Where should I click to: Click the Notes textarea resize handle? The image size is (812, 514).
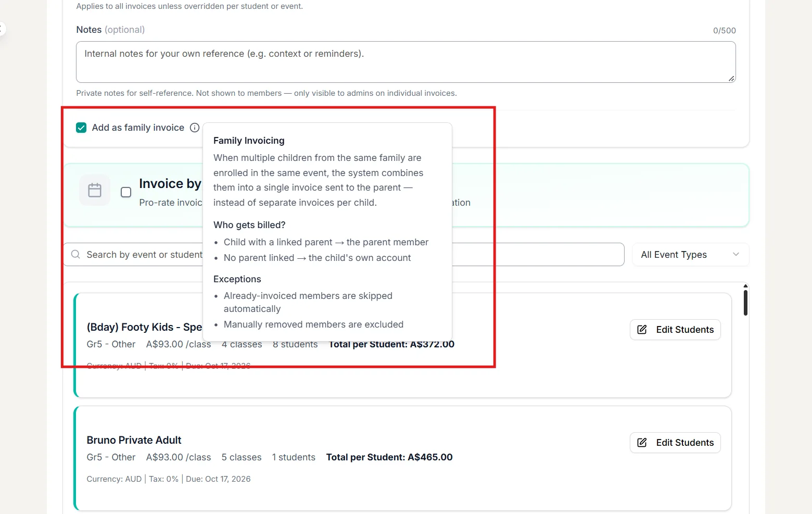tap(731, 79)
